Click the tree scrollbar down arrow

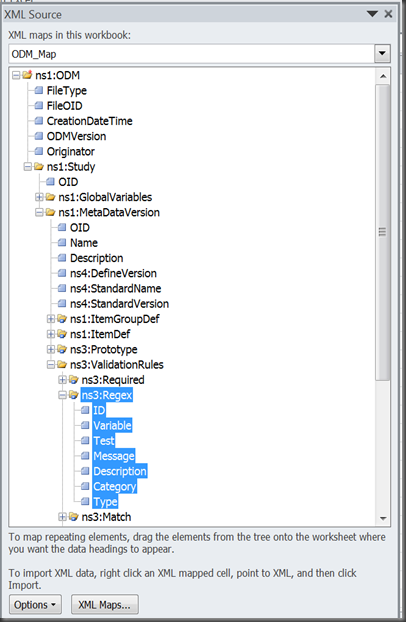point(383,518)
